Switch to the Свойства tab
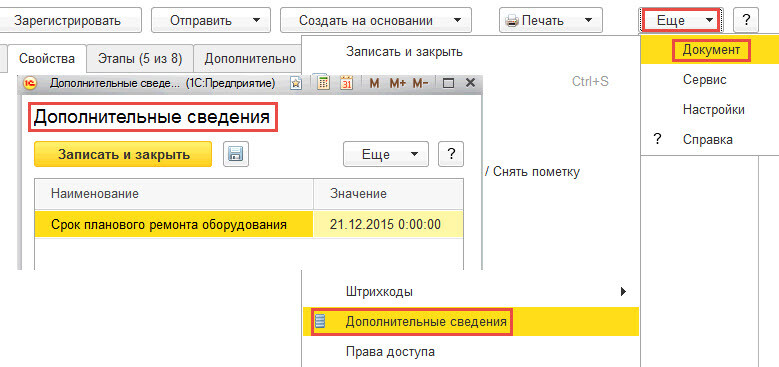Viewport: 779px width, 367px height. 47,59
